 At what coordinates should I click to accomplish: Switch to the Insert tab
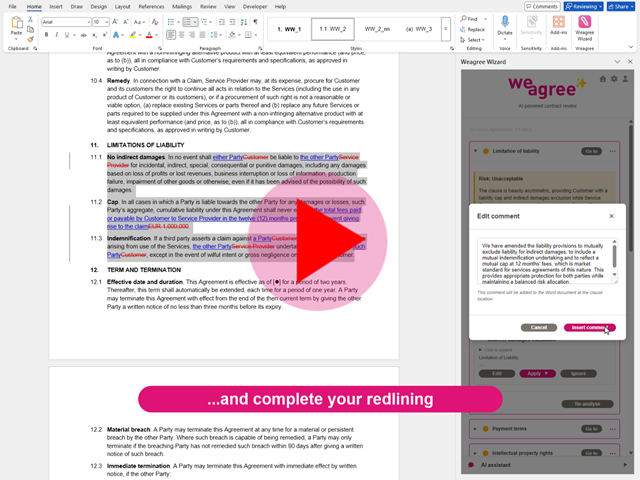[56, 7]
